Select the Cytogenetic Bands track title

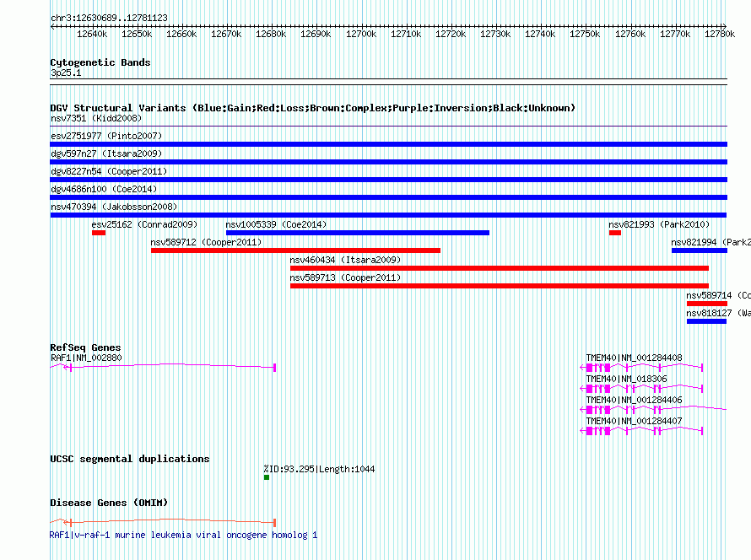(x=100, y=62)
